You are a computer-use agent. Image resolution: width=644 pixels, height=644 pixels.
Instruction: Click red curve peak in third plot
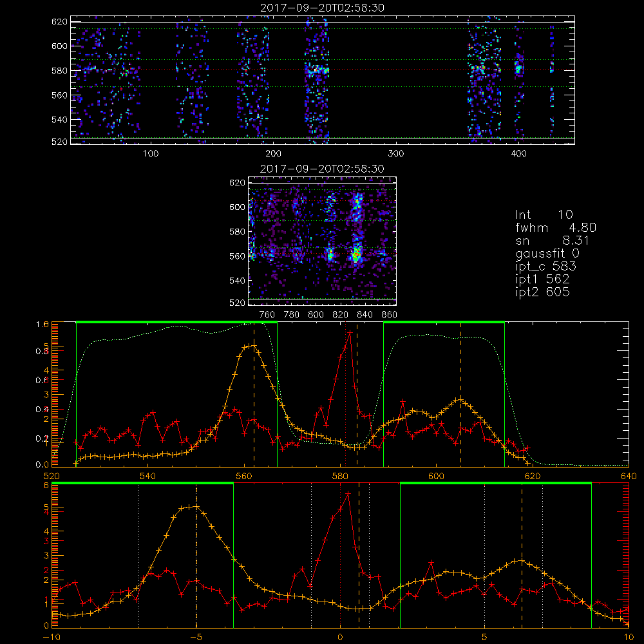[350, 333]
